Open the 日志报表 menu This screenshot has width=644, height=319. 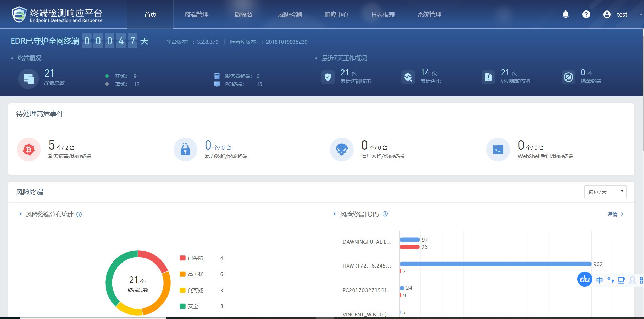click(383, 14)
